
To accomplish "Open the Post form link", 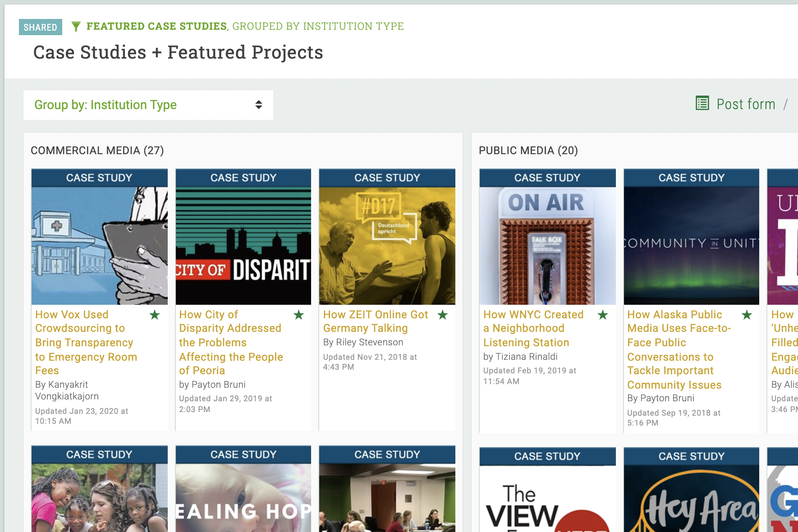I will click(746, 104).
